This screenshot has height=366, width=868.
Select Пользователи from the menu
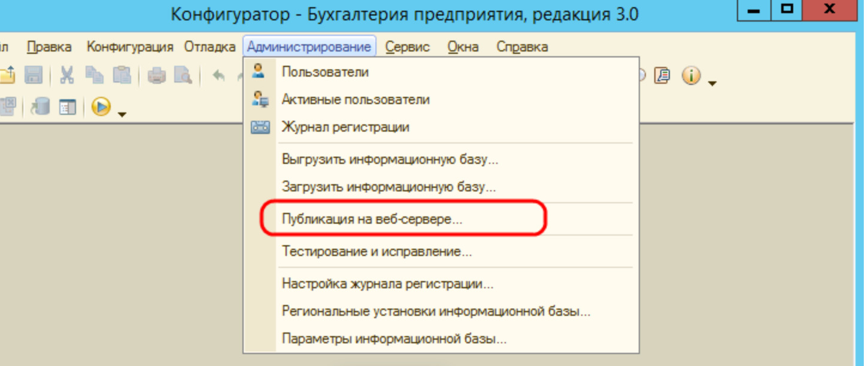(441, 72)
